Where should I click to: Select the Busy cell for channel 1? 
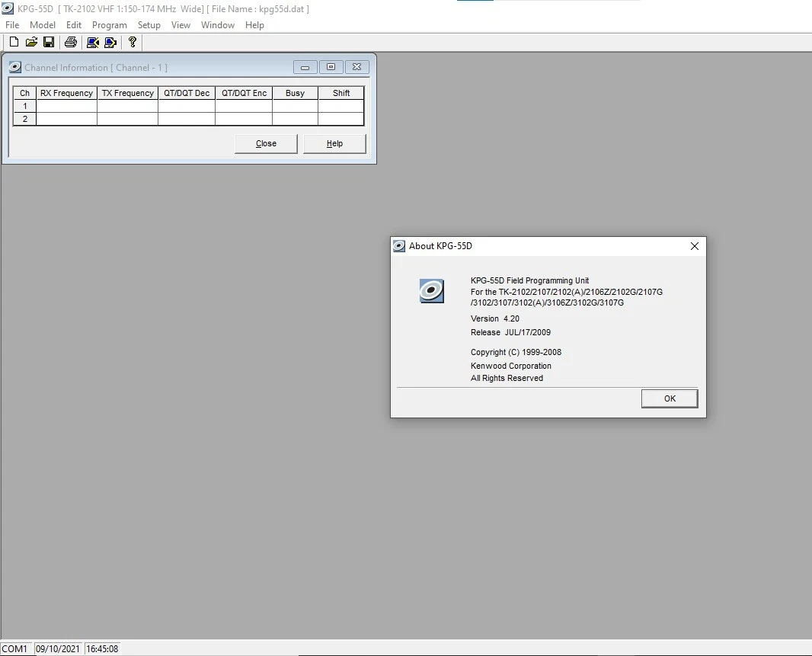[x=296, y=106]
